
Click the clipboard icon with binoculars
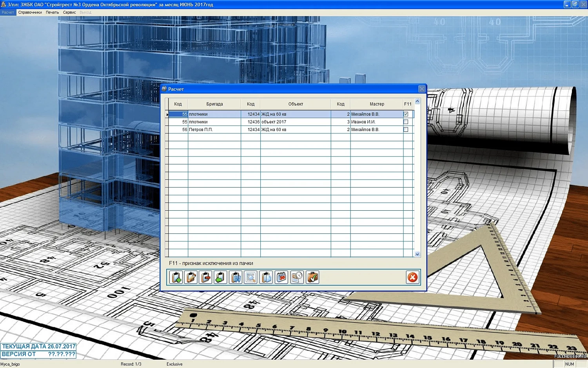point(236,277)
